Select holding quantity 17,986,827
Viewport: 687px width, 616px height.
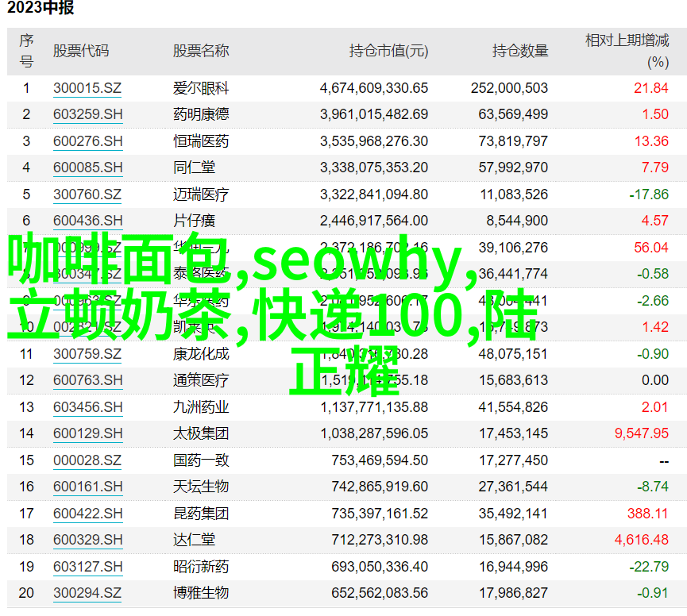point(513,593)
